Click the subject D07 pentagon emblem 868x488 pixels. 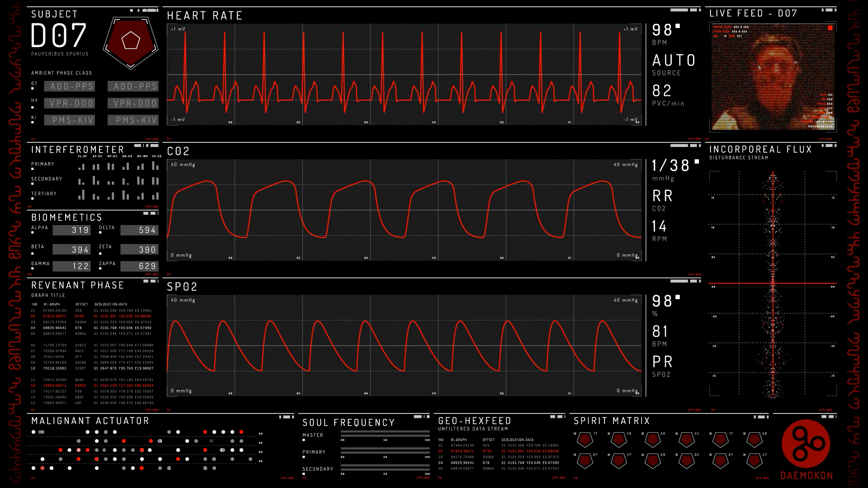(131, 41)
